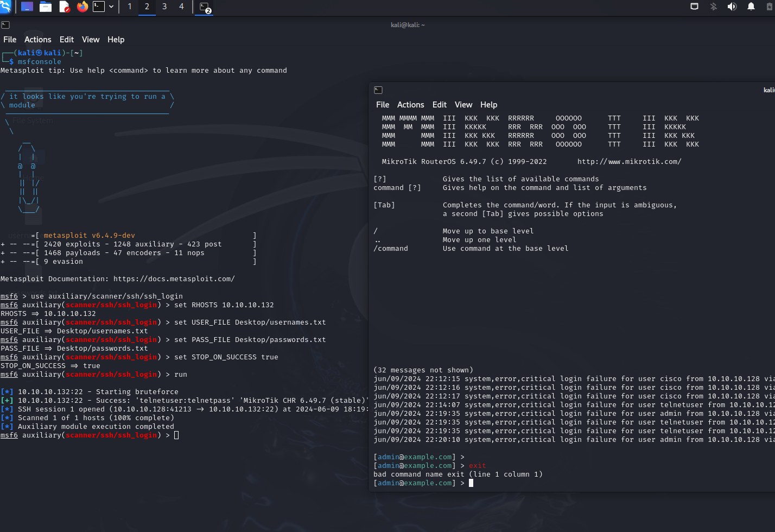Open Edit menu in MikroTik terminal window
775x532 pixels.
click(440, 105)
